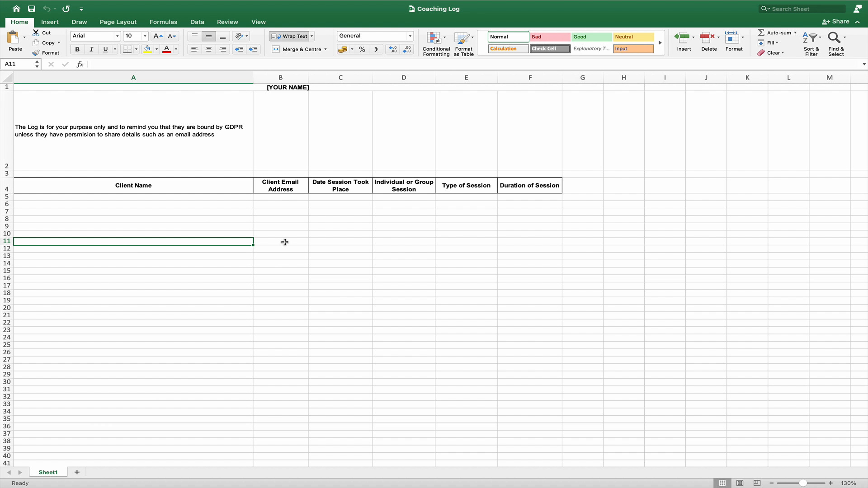Click Auto-sum
The image size is (868, 488).
(x=774, y=33)
